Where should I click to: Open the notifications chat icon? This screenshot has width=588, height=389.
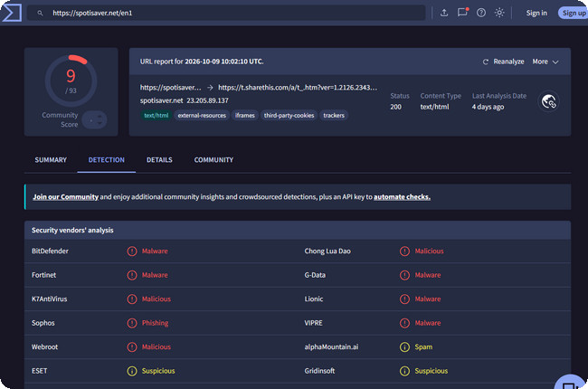[463, 13]
